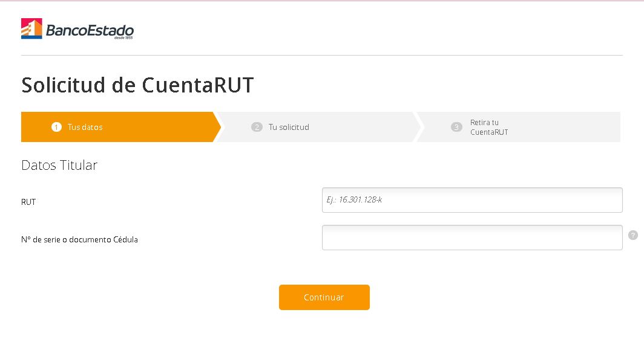This screenshot has width=644, height=356.
Task: Click the BancoEstado house logo icon
Action: [31, 28]
